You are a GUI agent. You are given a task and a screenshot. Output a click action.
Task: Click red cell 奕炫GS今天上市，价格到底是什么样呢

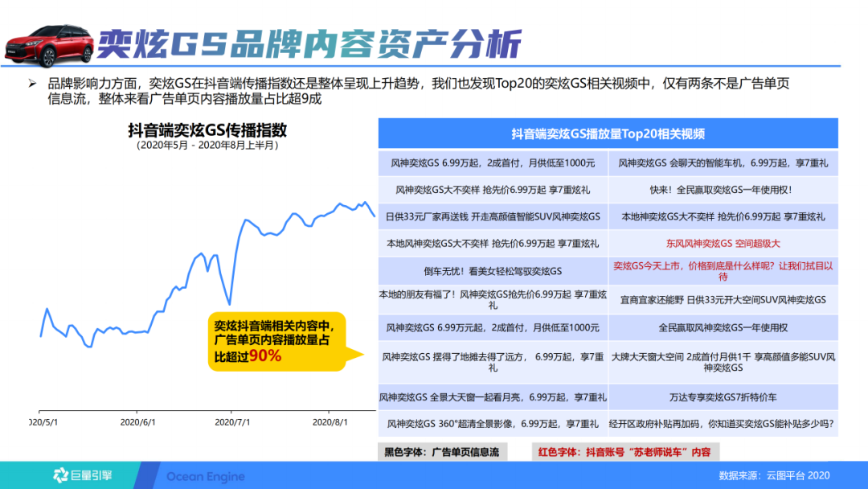point(723,271)
